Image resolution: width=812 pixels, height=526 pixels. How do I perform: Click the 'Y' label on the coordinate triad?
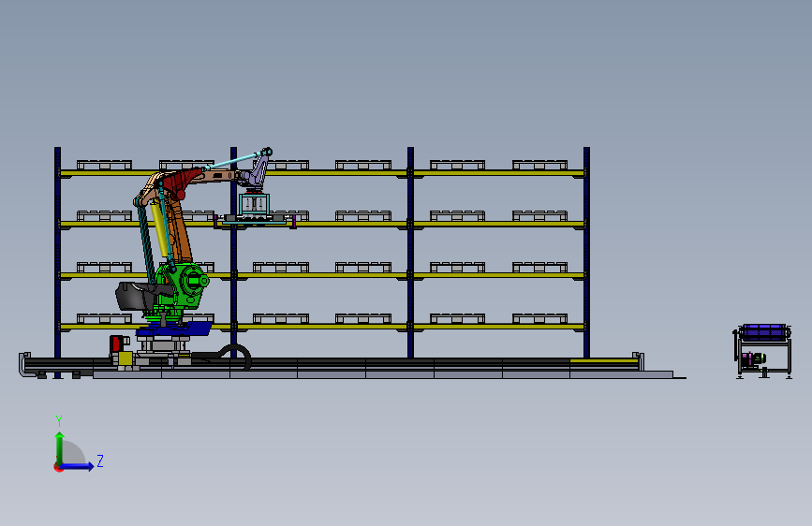pyautogui.click(x=59, y=420)
